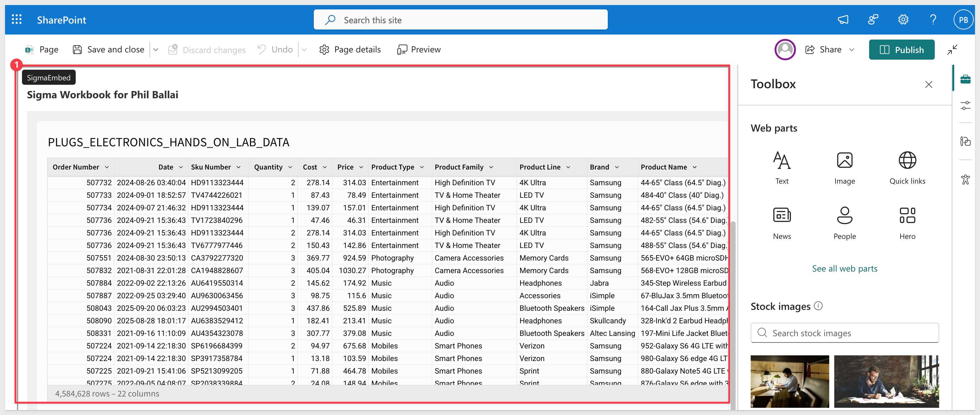
Task: Click the 4,584,628 rows – 22 columns summary
Action: point(107,394)
